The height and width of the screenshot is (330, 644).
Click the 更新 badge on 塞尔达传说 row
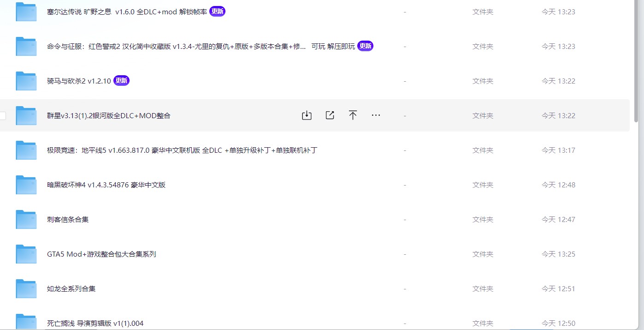pyautogui.click(x=217, y=12)
